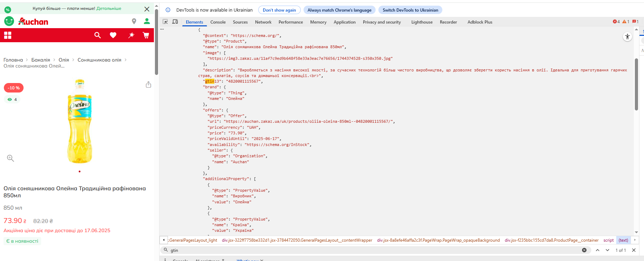Click Always match Chrome's language
This screenshot has width=644, height=261.
pos(339,10)
